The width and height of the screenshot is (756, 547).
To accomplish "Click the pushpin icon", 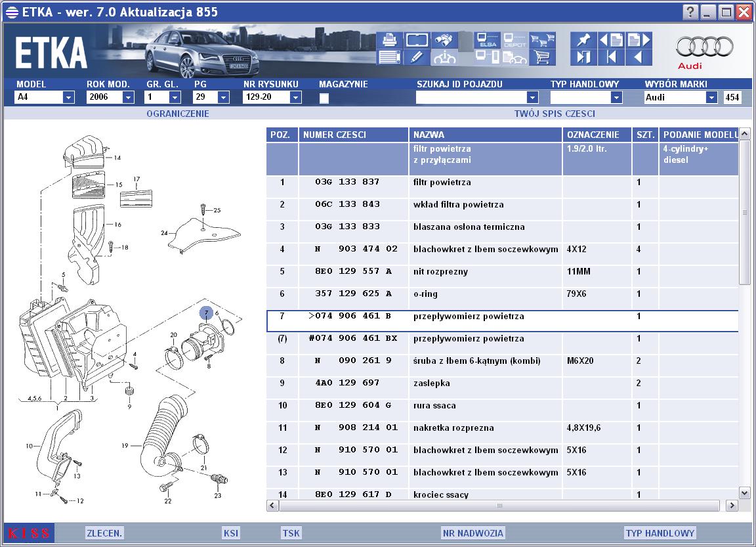I will click(583, 40).
